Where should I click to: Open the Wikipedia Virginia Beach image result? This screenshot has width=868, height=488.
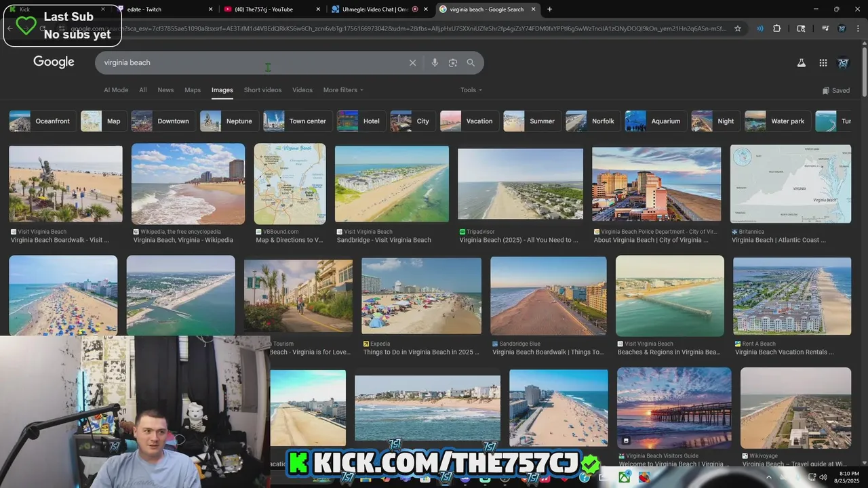click(188, 184)
